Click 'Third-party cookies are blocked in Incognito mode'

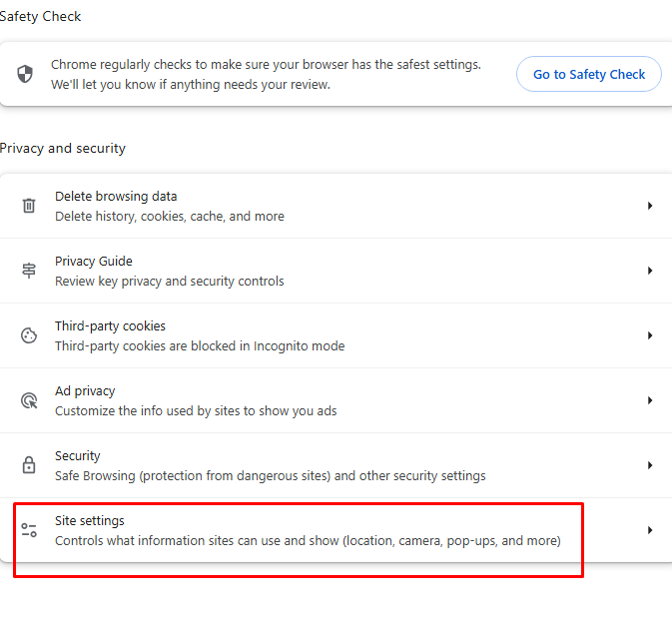(x=200, y=345)
